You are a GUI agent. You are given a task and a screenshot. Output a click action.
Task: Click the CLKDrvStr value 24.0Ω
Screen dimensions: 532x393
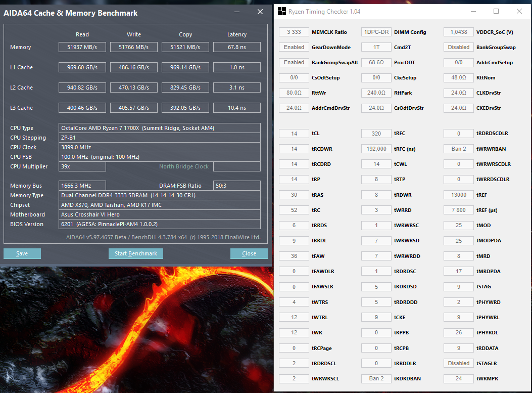[459, 93]
